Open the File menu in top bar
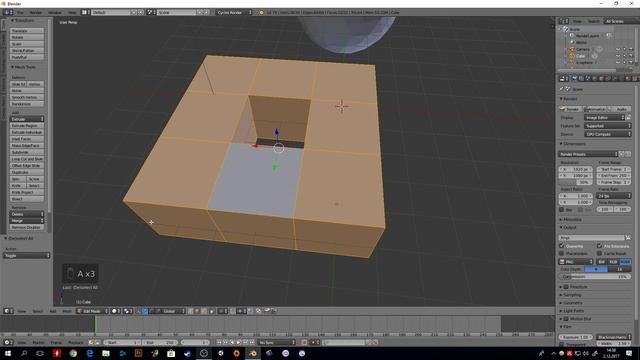The height and width of the screenshot is (360, 640). tap(20, 13)
